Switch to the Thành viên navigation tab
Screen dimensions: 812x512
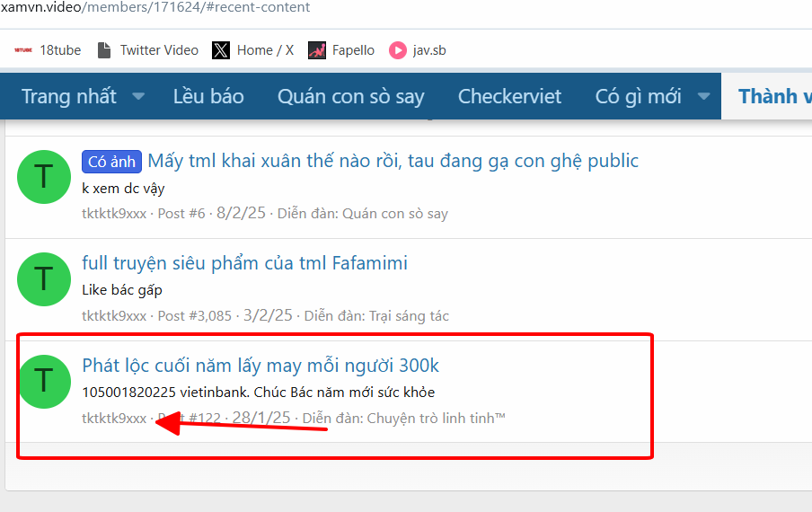coord(774,96)
